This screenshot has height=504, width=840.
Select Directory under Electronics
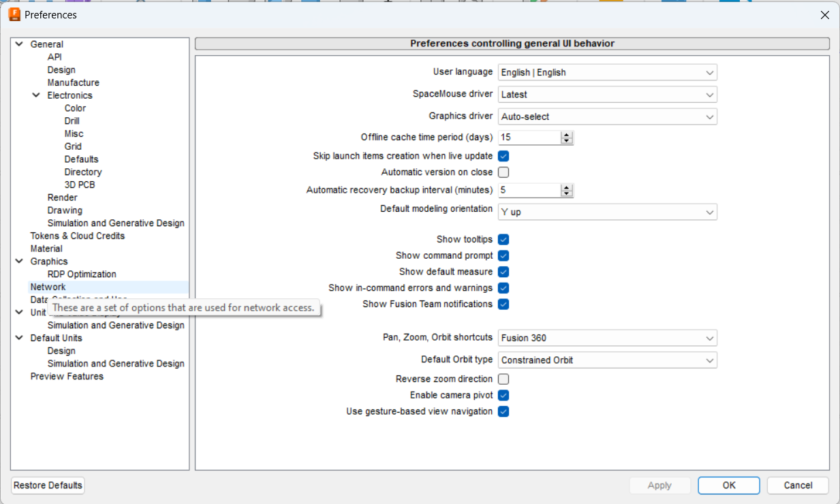[83, 172]
